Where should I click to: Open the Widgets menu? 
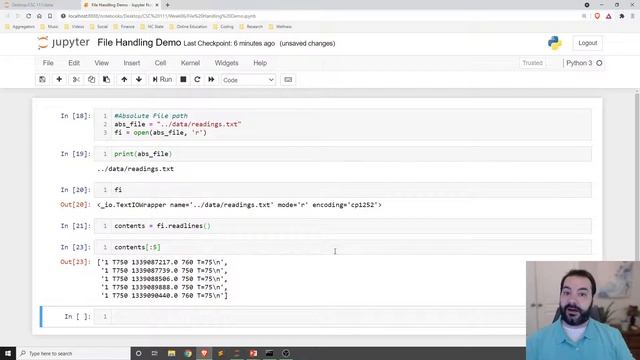(227, 63)
